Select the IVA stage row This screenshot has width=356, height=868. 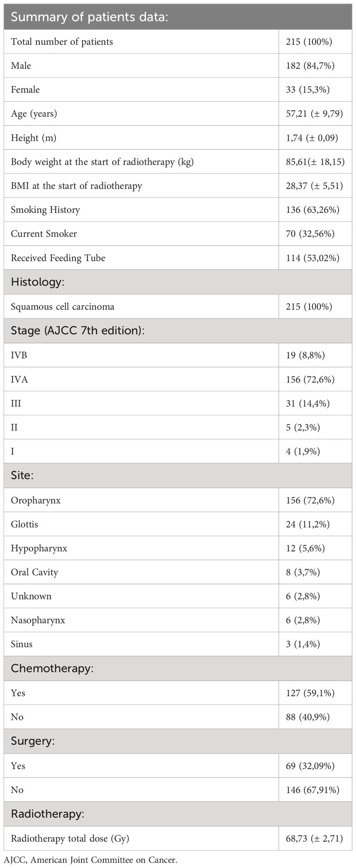pyautogui.click(x=178, y=379)
